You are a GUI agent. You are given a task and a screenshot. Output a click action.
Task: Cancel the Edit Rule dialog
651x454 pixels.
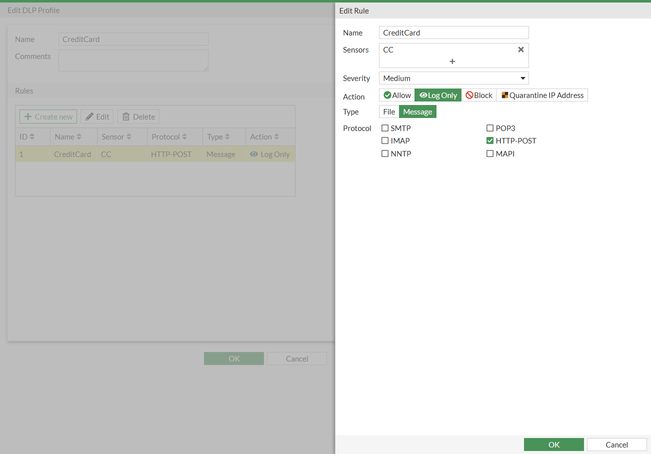617,444
